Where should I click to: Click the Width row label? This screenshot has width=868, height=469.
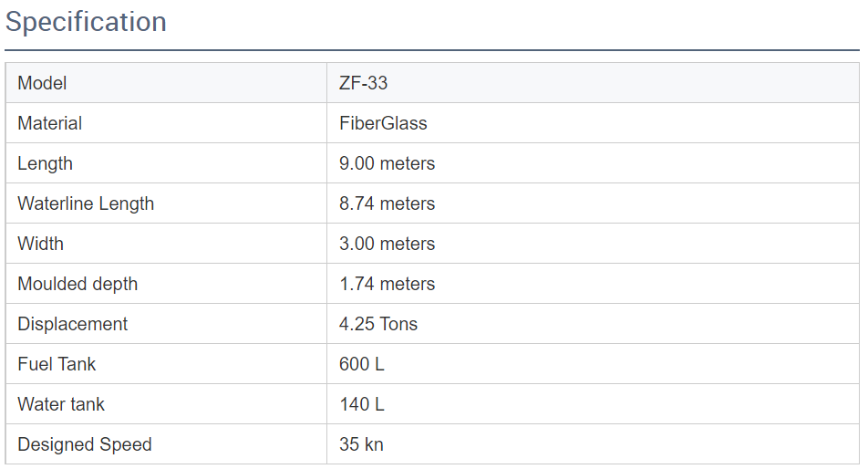click(40, 244)
